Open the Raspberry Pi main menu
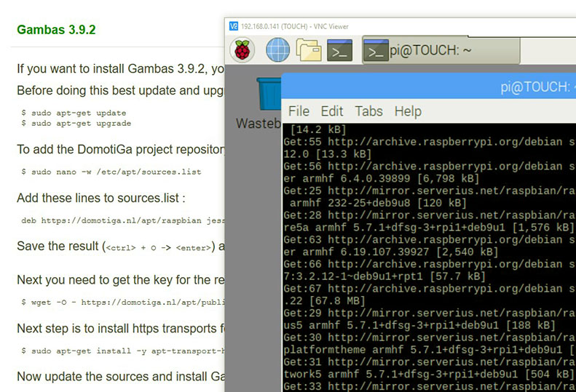The image size is (576, 392). pyautogui.click(x=242, y=50)
